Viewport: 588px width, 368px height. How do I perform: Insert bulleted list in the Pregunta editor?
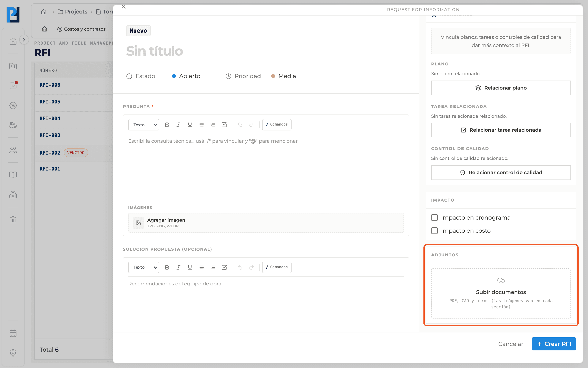[201, 125]
